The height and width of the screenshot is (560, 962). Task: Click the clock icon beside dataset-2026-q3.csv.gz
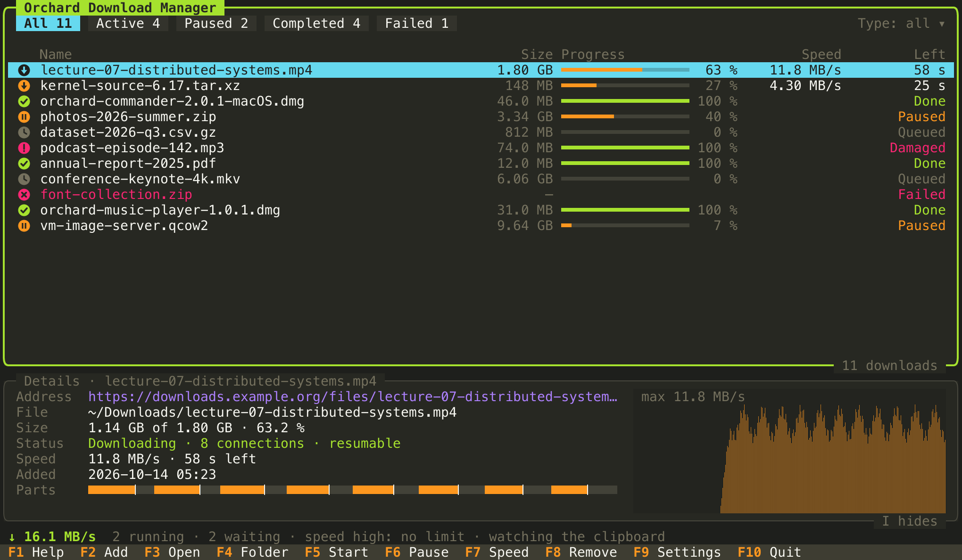(24, 132)
